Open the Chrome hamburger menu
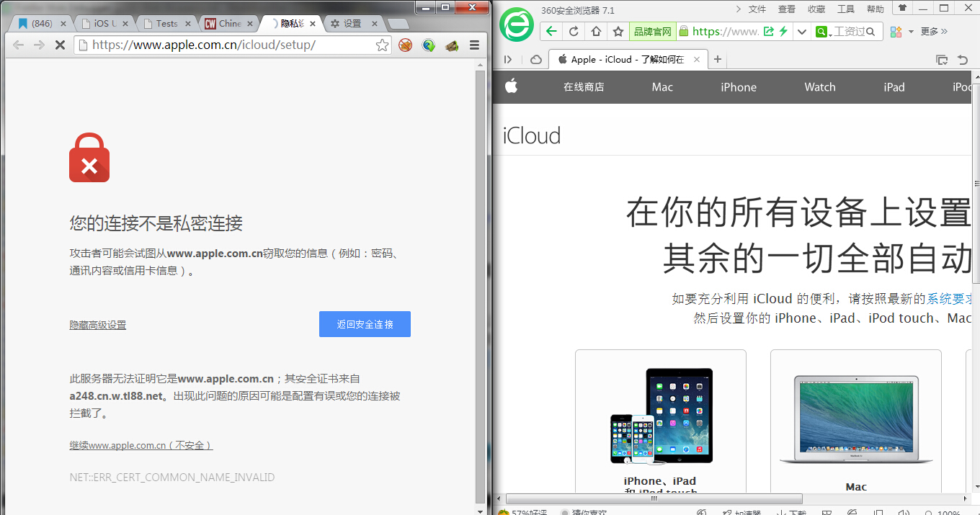This screenshot has height=515, width=980. (474, 45)
